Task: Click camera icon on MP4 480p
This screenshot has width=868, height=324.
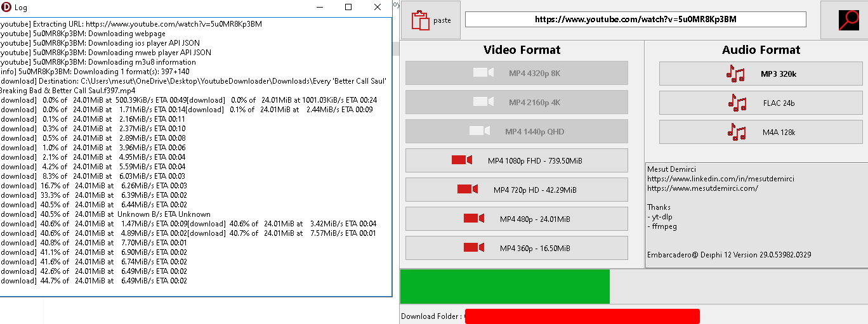Action: click(x=473, y=219)
